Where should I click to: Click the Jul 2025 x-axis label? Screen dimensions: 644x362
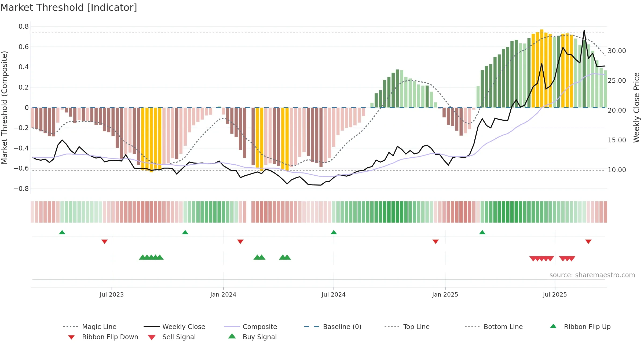pyautogui.click(x=555, y=295)
